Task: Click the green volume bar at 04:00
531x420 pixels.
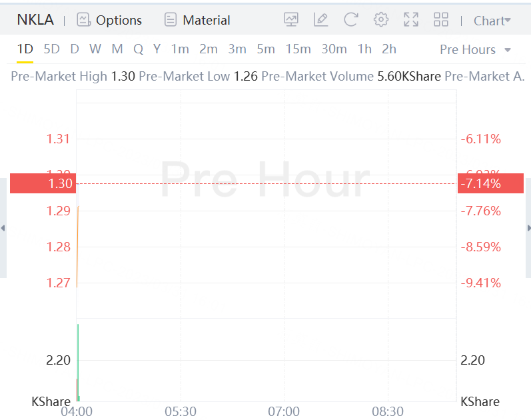Action: 78,360
